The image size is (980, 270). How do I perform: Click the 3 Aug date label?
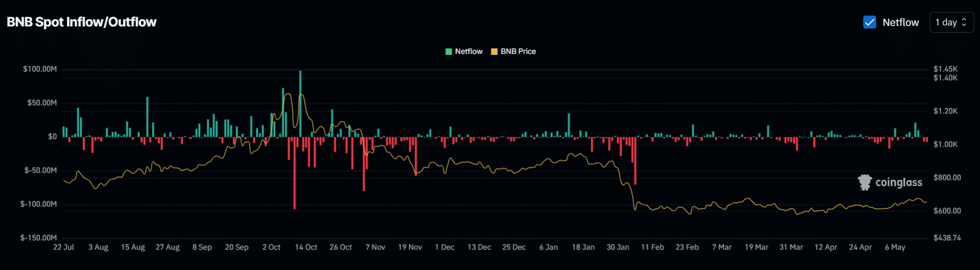pos(98,247)
